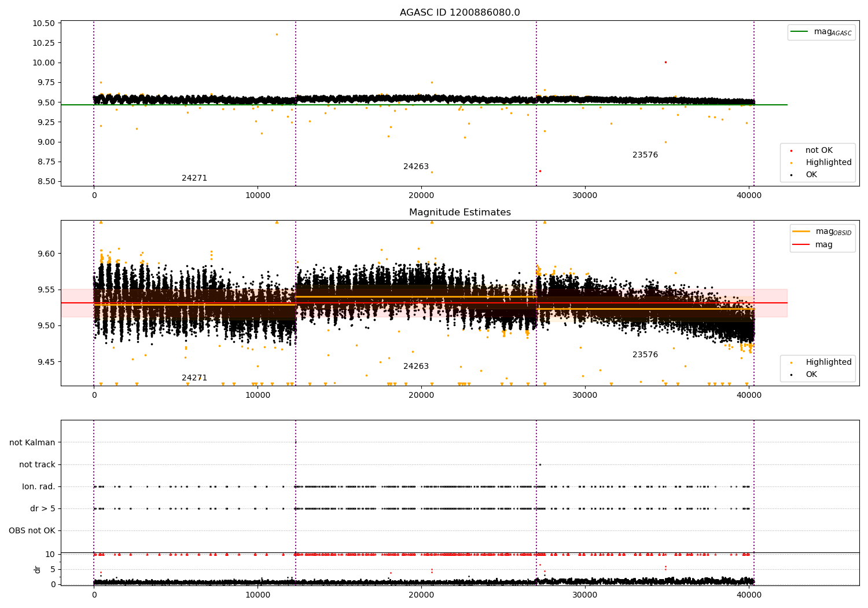Click the 9.55 tick in Magnitude Estimates plot
Screen dimensions: 868x608
46,290
